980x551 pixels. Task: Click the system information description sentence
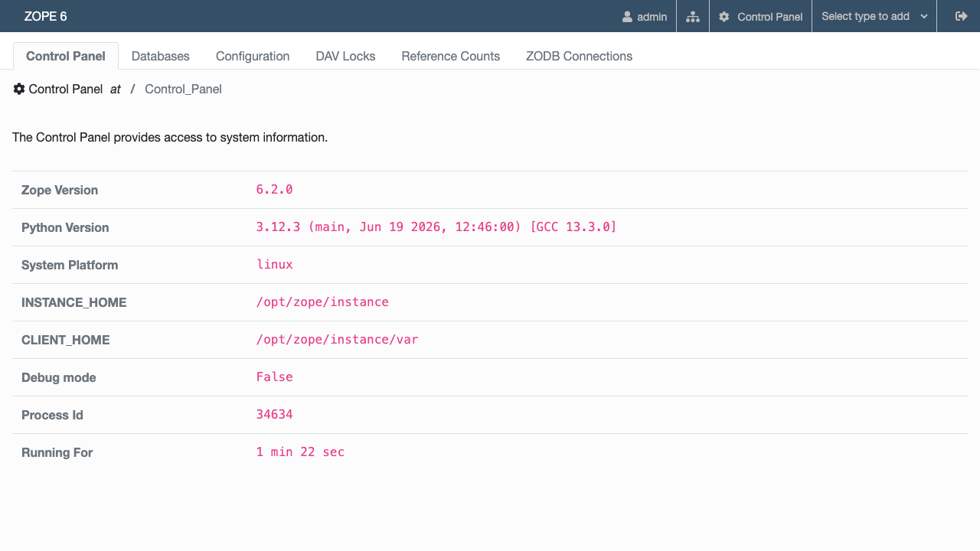(170, 138)
